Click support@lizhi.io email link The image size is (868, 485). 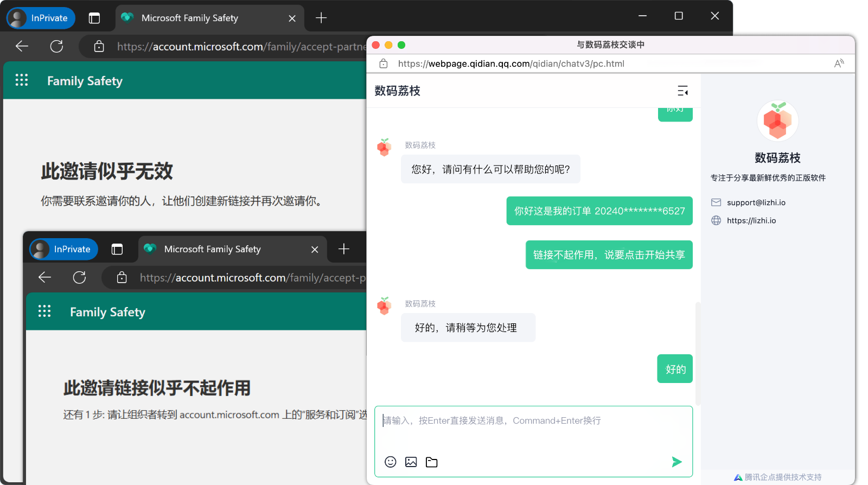[756, 202]
